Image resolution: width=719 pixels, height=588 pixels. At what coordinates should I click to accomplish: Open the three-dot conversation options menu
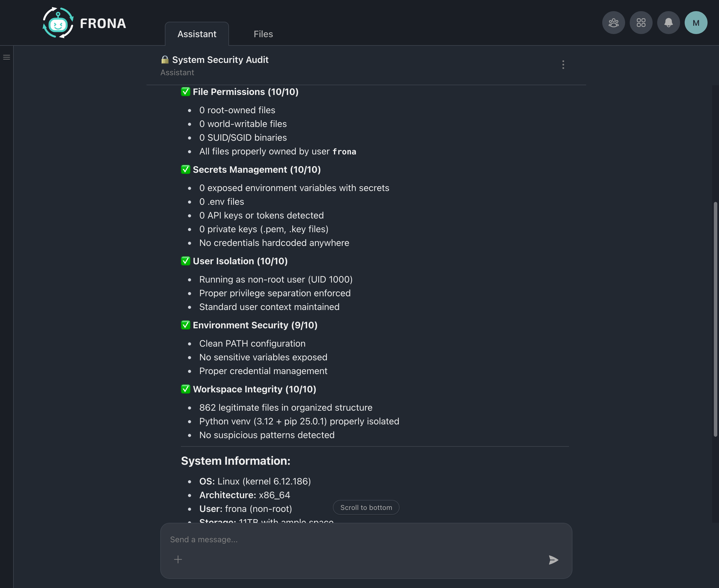563,65
